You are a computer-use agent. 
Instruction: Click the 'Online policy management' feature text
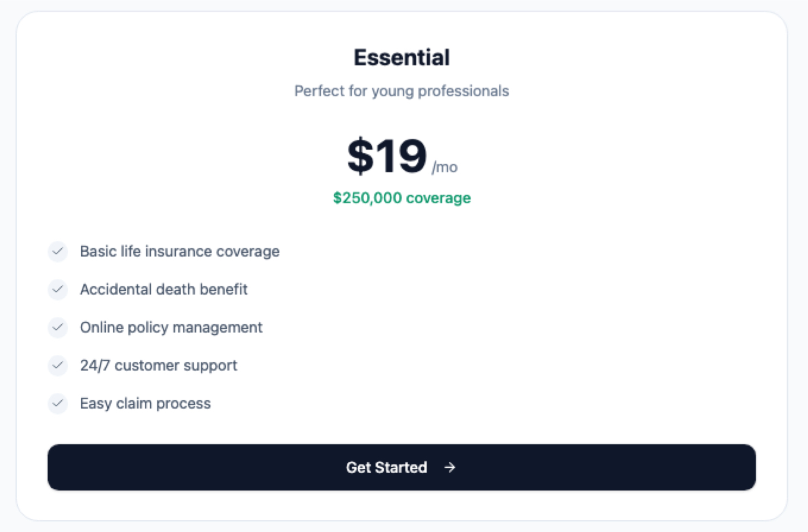[171, 328]
